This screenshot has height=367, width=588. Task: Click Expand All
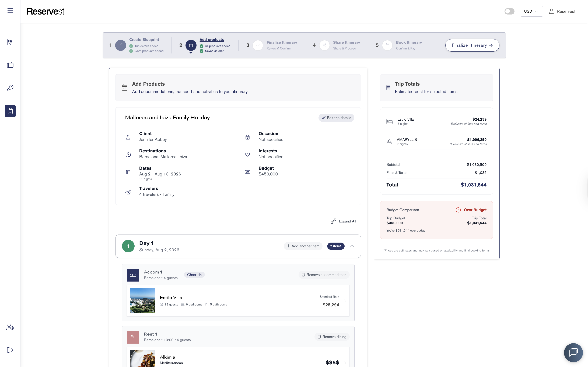click(343, 221)
